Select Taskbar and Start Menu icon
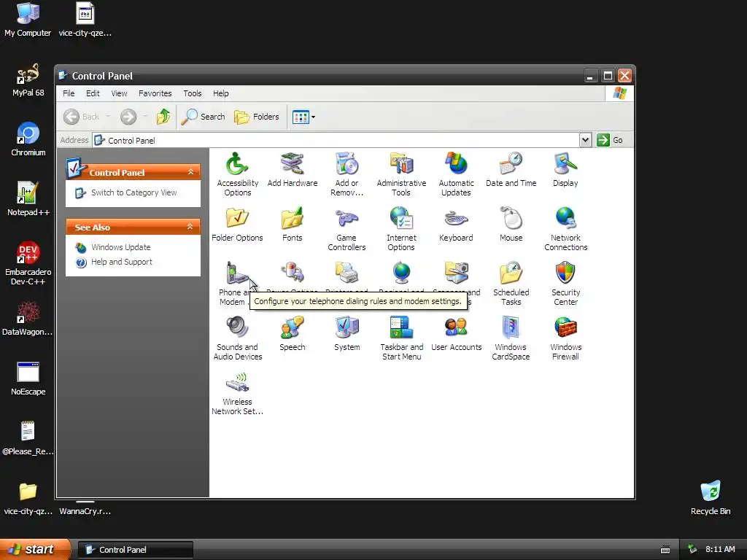 click(401, 328)
